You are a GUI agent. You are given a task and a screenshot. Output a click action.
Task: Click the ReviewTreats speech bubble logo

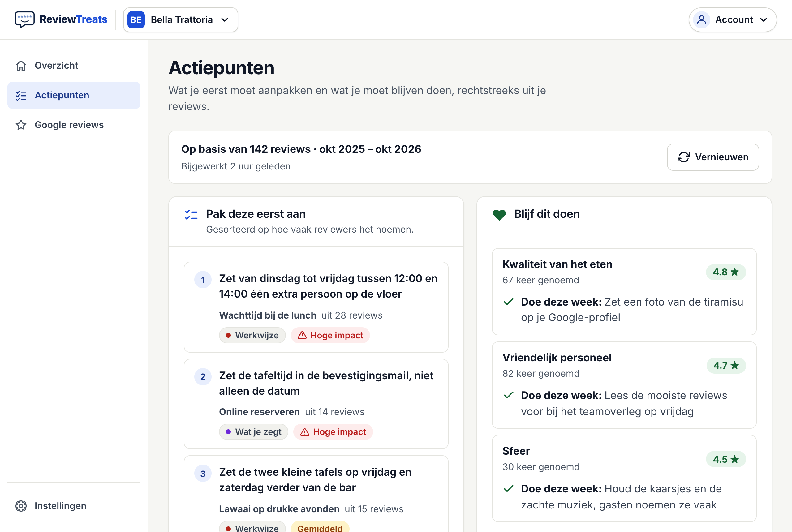click(x=24, y=19)
